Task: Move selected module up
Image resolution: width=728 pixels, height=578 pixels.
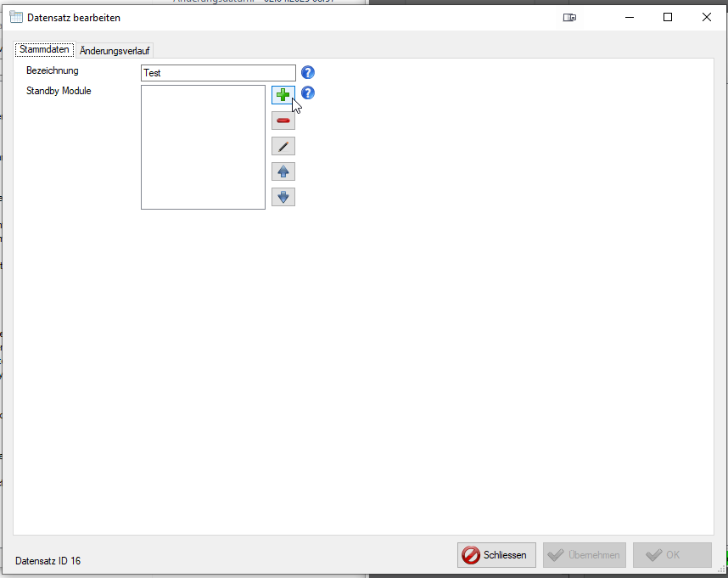Action: pyautogui.click(x=283, y=171)
